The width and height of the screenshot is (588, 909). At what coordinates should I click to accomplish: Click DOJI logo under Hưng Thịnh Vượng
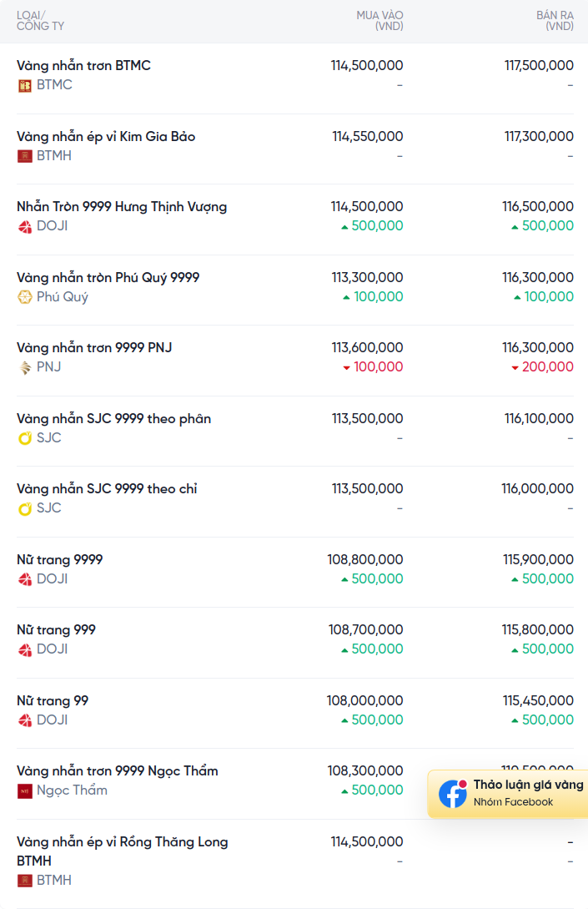[x=24, y=227]
